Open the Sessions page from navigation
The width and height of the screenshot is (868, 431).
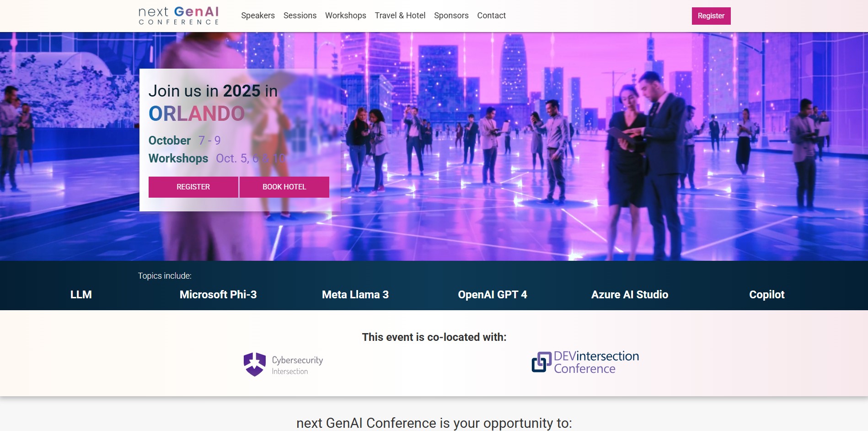coord(300,16)
